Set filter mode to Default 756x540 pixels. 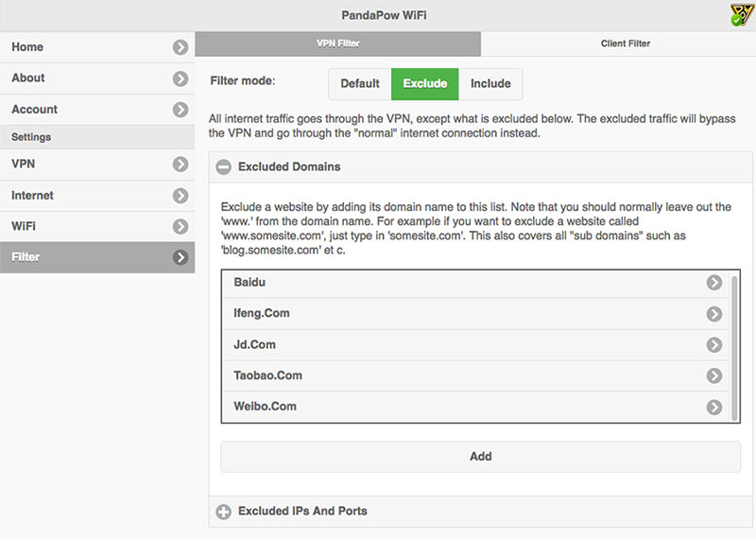[x=360, y=84]
